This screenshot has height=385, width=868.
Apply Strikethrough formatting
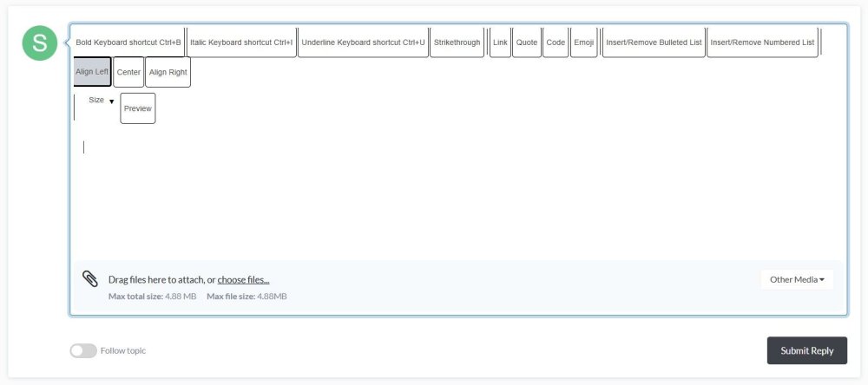(x=457, y=42)
